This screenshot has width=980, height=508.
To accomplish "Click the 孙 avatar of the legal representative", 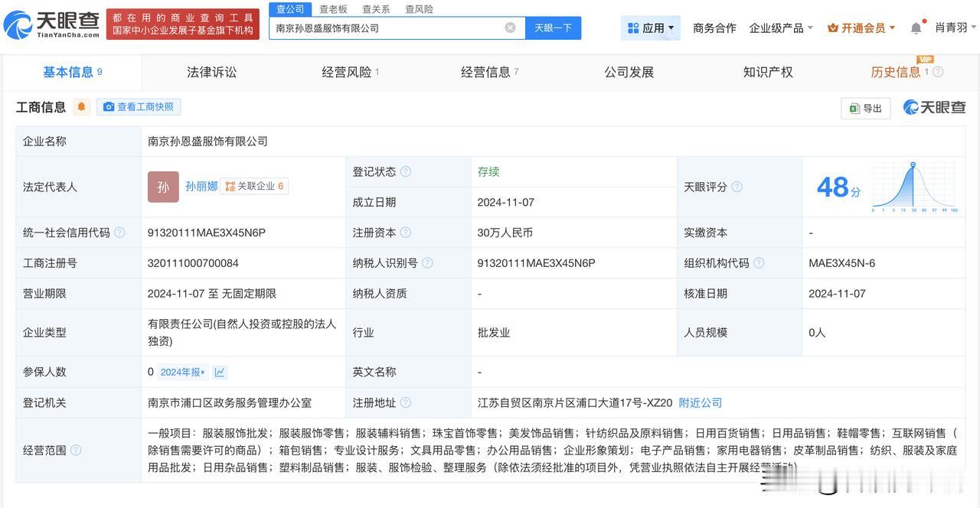I will click(x=163, y=187).
